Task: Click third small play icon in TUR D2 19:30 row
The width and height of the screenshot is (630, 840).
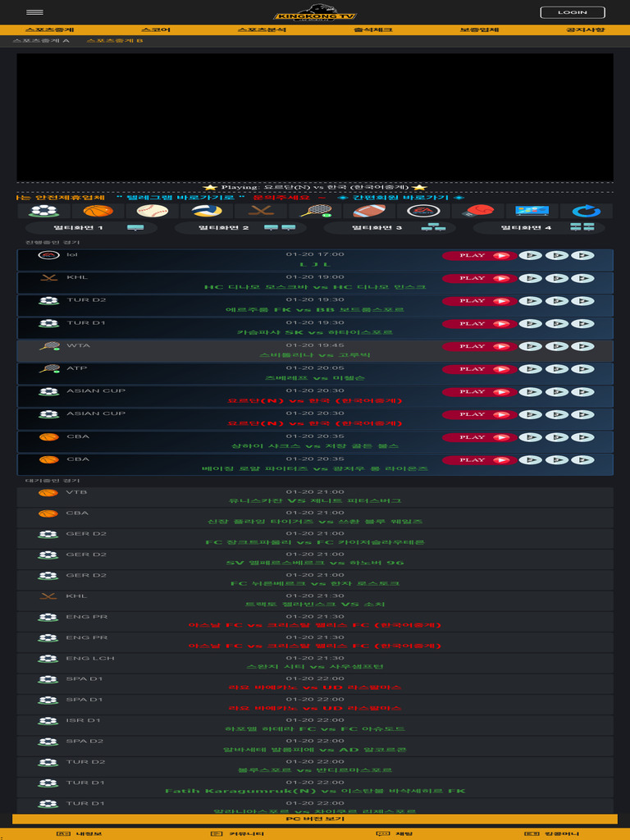Action: 582,301
